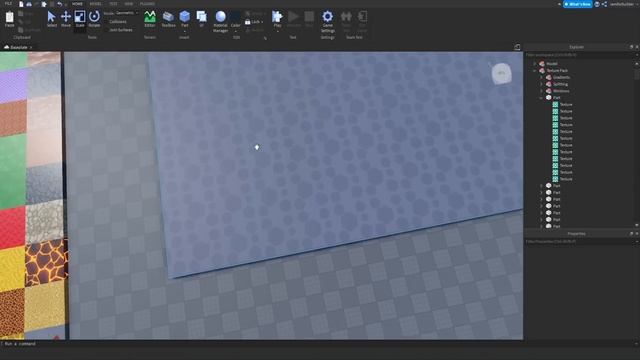Undock the Explorer panel
640x360 pixels.
[x=631, y=47]
